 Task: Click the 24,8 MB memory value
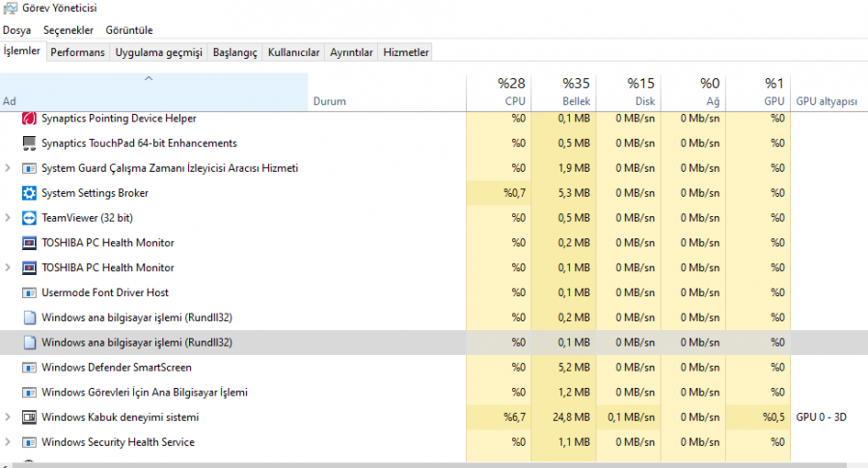coord(571,417)
